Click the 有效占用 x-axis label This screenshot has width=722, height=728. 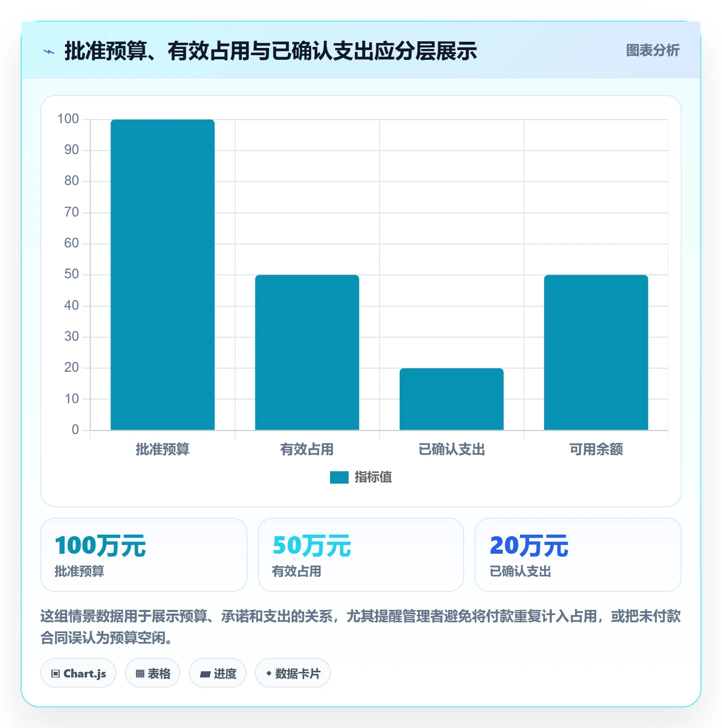[307, 450]
